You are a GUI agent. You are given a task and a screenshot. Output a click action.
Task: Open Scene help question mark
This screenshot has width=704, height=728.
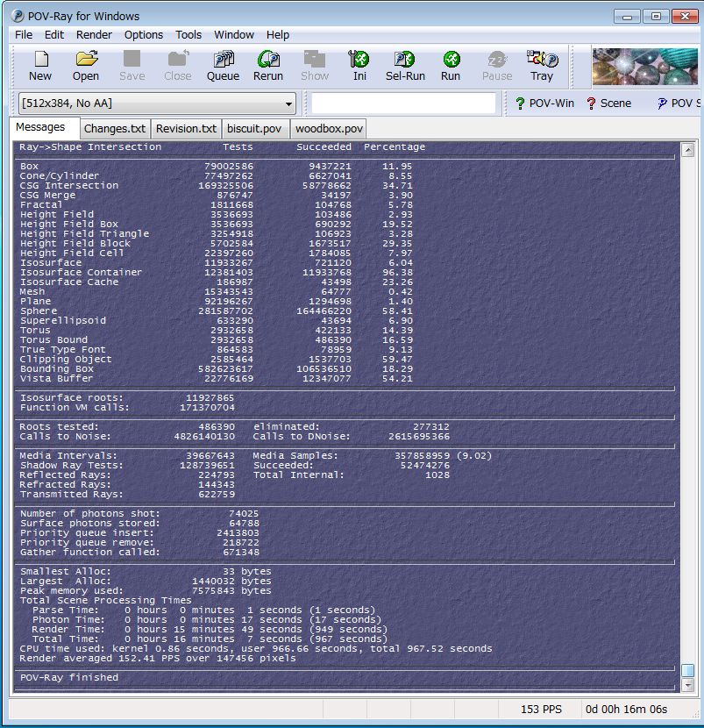pyautogui.click(x=591, y=103)
